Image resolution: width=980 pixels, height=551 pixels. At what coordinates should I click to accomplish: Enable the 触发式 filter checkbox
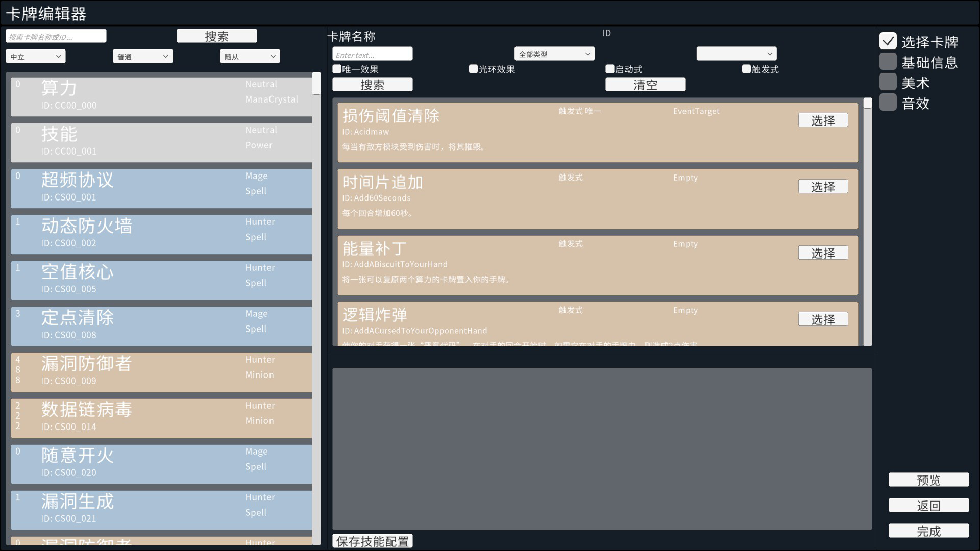coord(746,69)
